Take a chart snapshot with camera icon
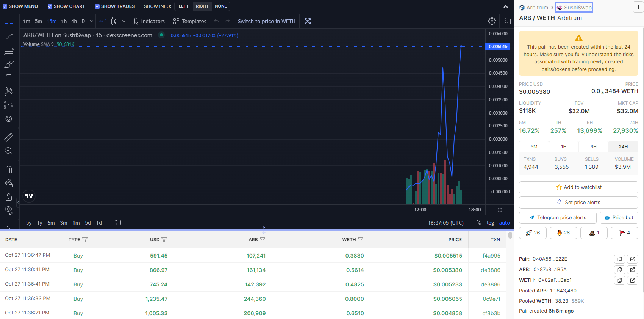Image resolution: width=644 pixels, height=319 pixels. click(x=506, y=21)
